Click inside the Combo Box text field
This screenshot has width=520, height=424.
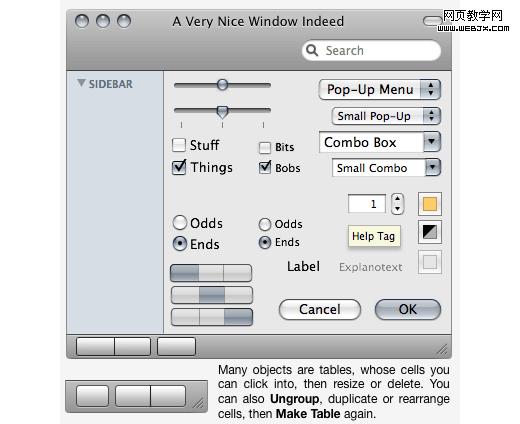(x=371, y=142)
